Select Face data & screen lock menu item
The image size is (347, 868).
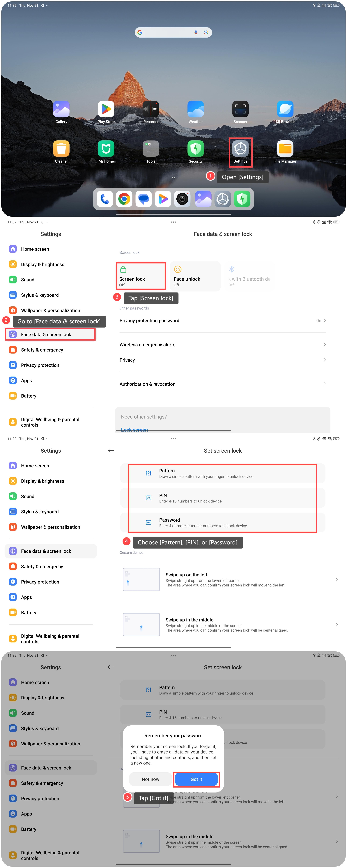pyautogui.click(x=51, y=334)
